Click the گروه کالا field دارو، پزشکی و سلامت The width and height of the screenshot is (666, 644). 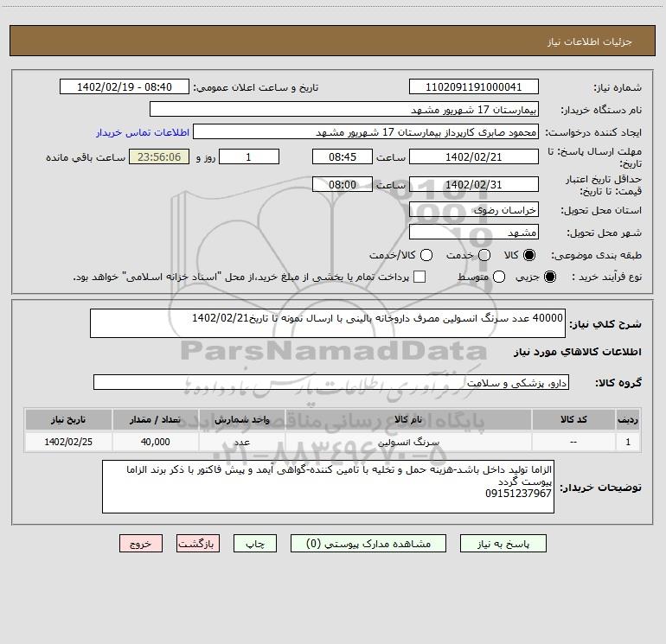(x=331, y=382)
